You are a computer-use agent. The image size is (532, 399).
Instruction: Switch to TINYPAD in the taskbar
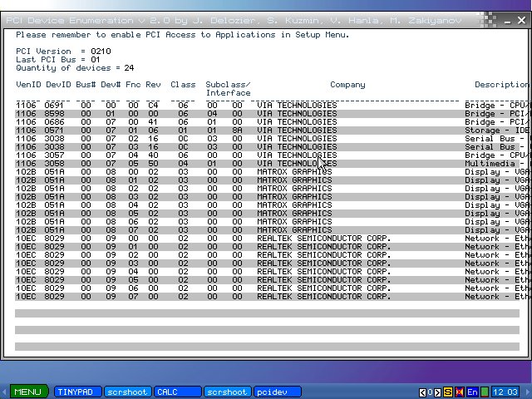point(78,392)
